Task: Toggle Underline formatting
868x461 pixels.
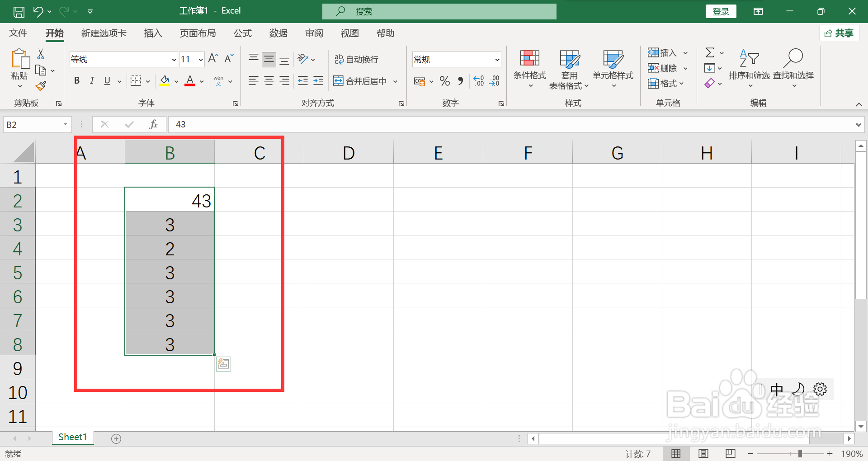Action: (x=107, y=81)
